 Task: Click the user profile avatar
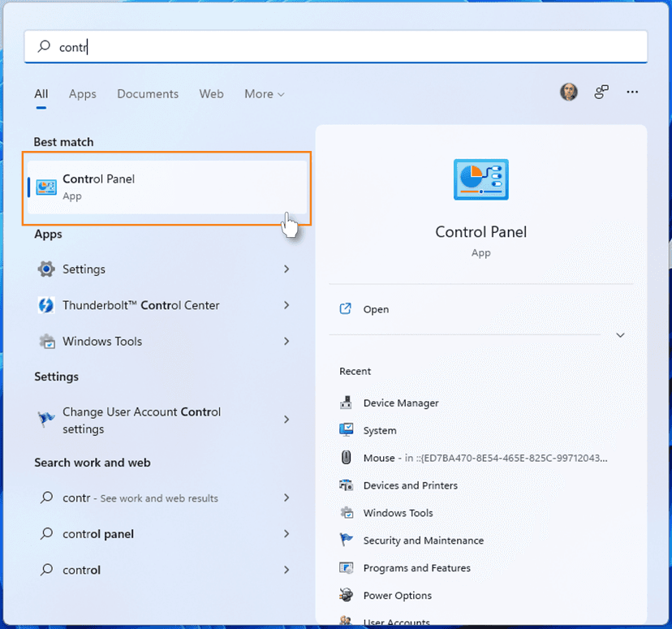569,92
